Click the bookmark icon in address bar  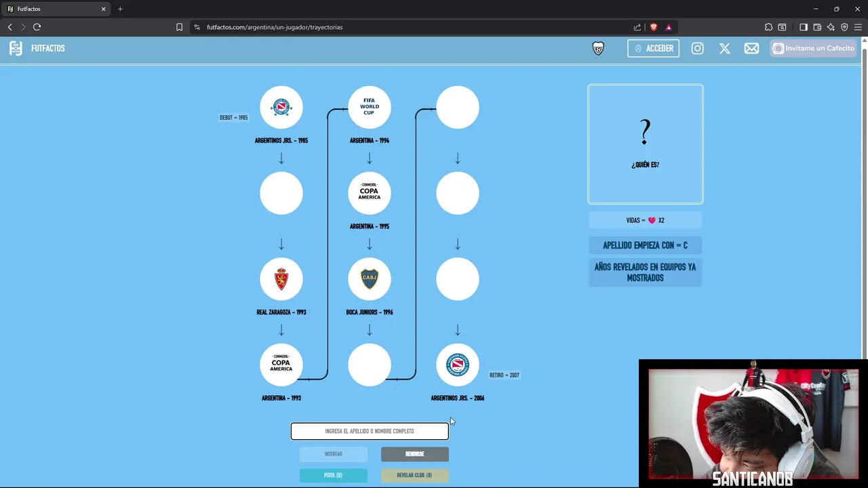(179, 27)
